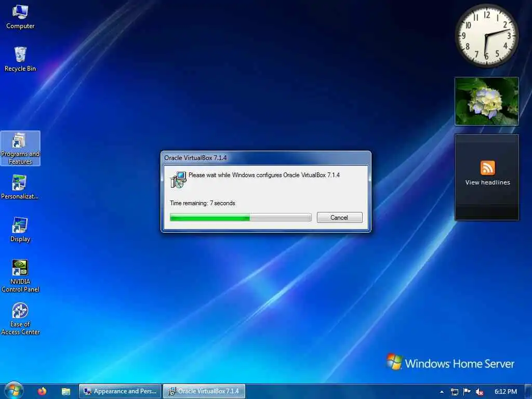Image resolution: width=532 pixels, height=399 pixels.
Task: Open Windows Explorer from taskbar
Action: click(66, 392)
